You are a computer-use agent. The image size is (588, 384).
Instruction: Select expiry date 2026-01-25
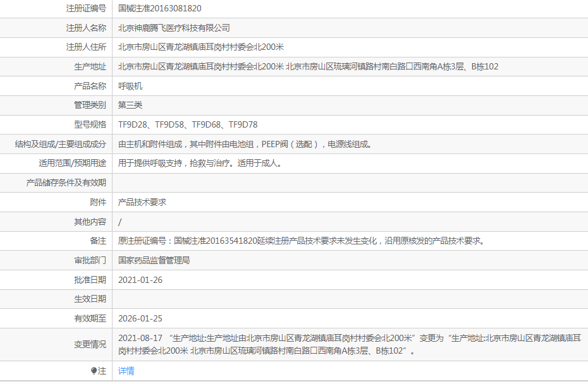tap(140, 318)
